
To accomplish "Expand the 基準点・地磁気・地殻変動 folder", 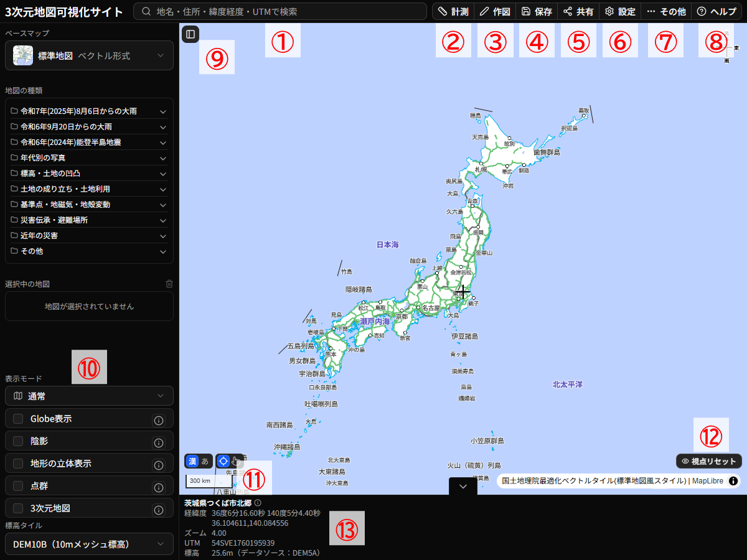I will (x=89, y=205).
